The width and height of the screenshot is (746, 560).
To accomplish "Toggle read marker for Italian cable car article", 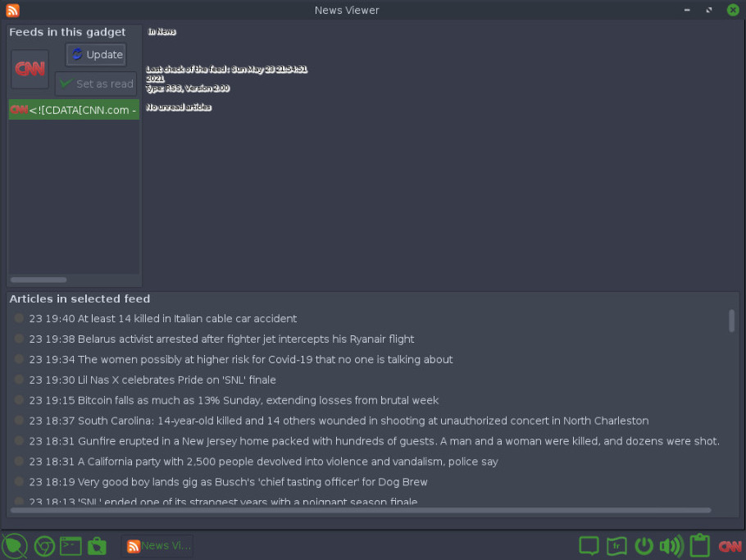I will pyautogui.click(x=19, y=318).
